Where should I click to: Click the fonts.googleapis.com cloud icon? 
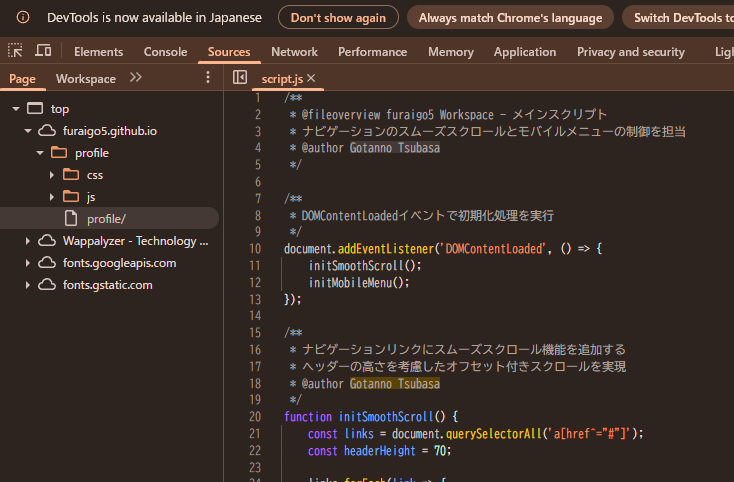click(x=46, y=263)
